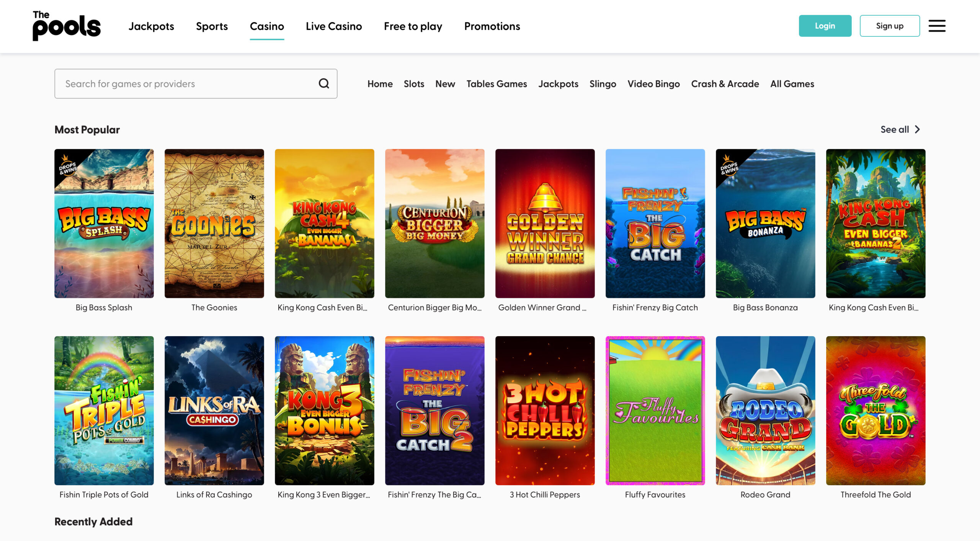Open Fishin Triple Pots of Gold thumbnail
Viewport: 980px width, 541px height.
[x=104, y=410]
